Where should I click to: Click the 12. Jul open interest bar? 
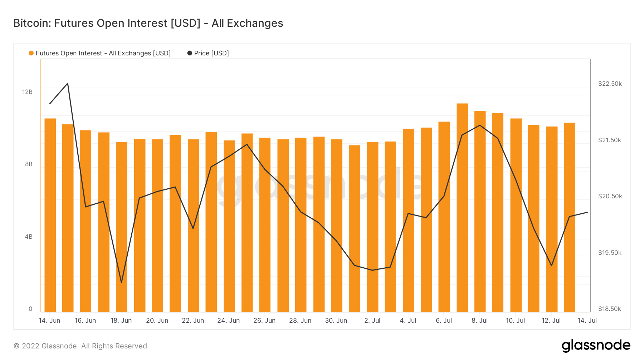coord(551,219)
